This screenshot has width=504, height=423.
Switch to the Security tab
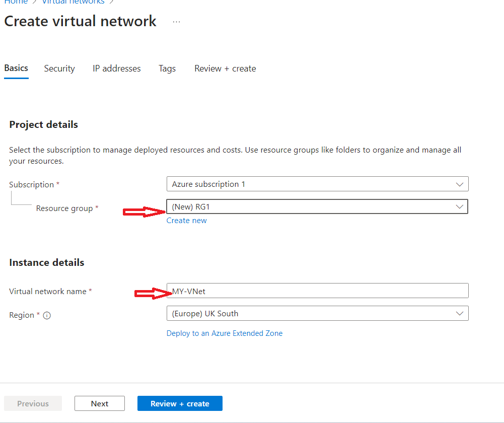click(x=59, y=68)
